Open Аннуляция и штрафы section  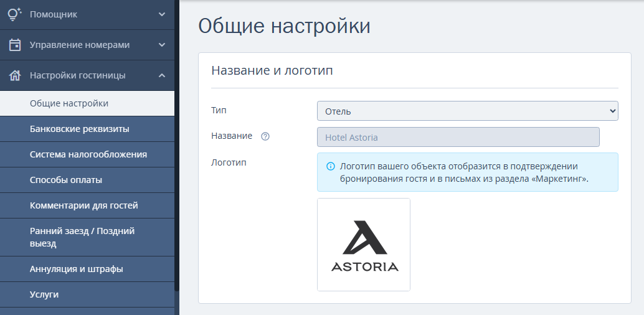coord(77,269)
